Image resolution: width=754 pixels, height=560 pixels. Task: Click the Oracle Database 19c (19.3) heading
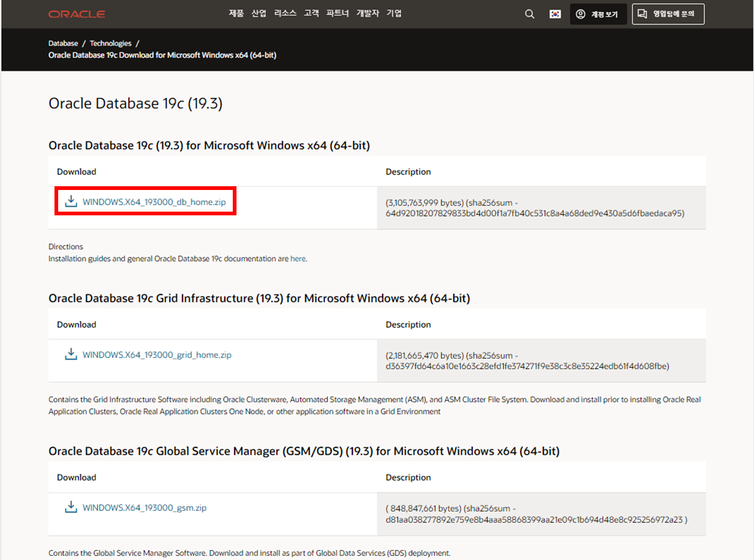(x=136, y=103)
